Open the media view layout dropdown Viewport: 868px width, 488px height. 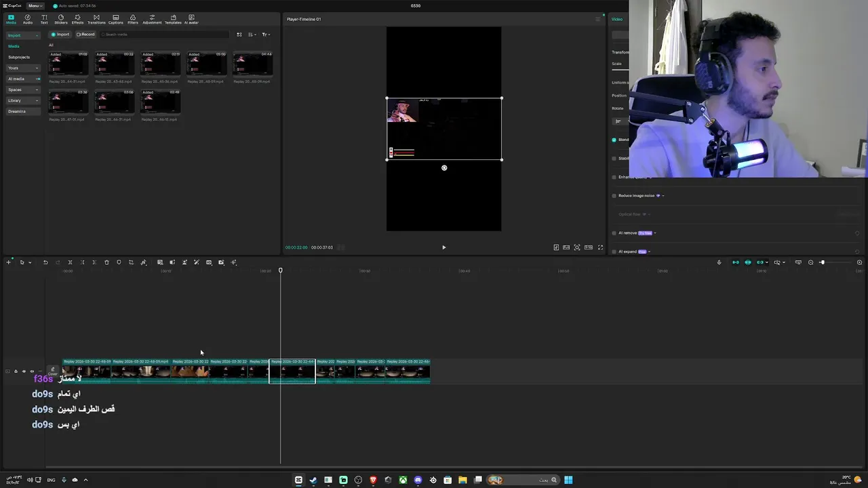point(239,35)
